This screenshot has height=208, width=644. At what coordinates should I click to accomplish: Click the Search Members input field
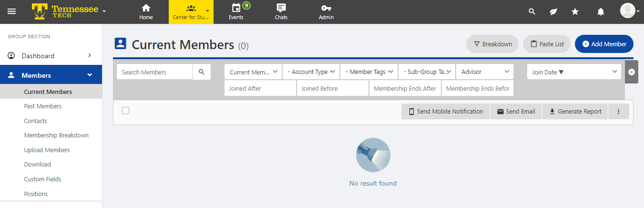[x=155, y=72]
